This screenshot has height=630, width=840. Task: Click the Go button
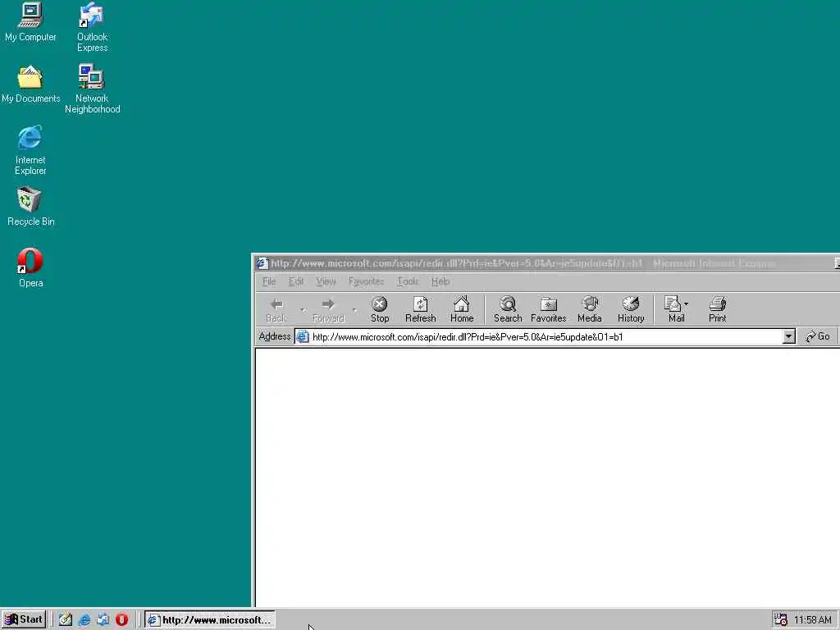(818, 336)
